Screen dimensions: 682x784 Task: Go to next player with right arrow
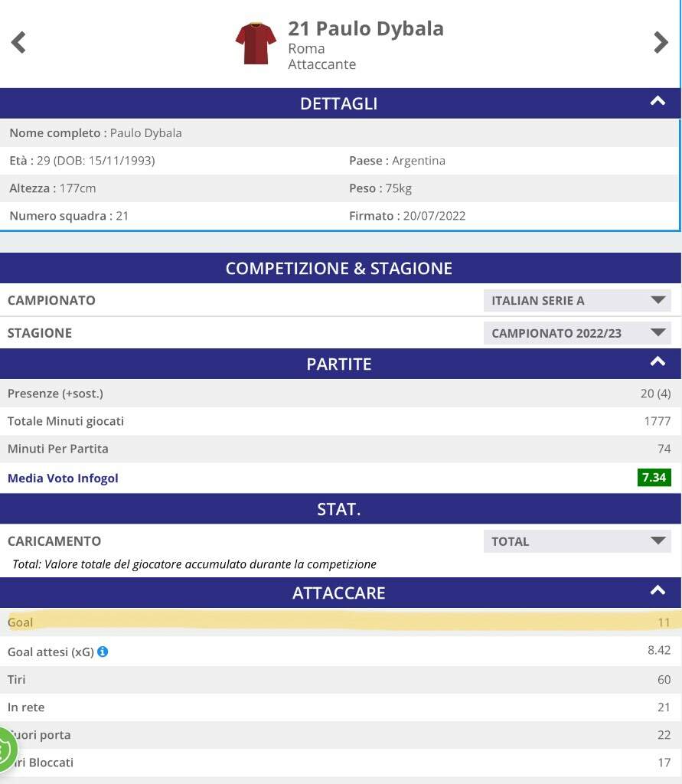pos(661,43)
